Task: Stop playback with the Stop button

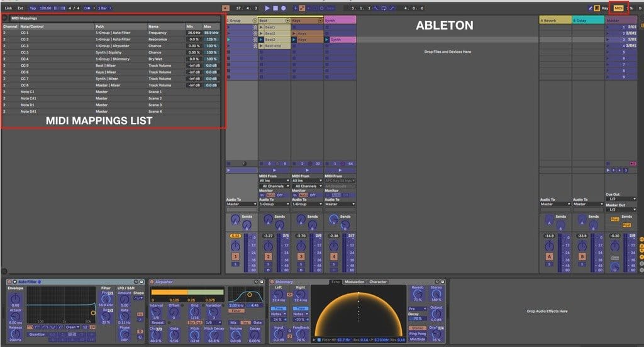Action: pyautogui.click(x=275, y=8)
